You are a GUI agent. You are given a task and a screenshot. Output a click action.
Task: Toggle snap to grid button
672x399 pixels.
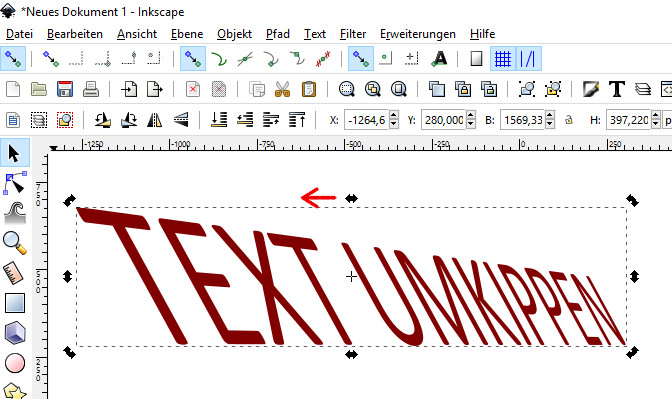click(503, 59)
